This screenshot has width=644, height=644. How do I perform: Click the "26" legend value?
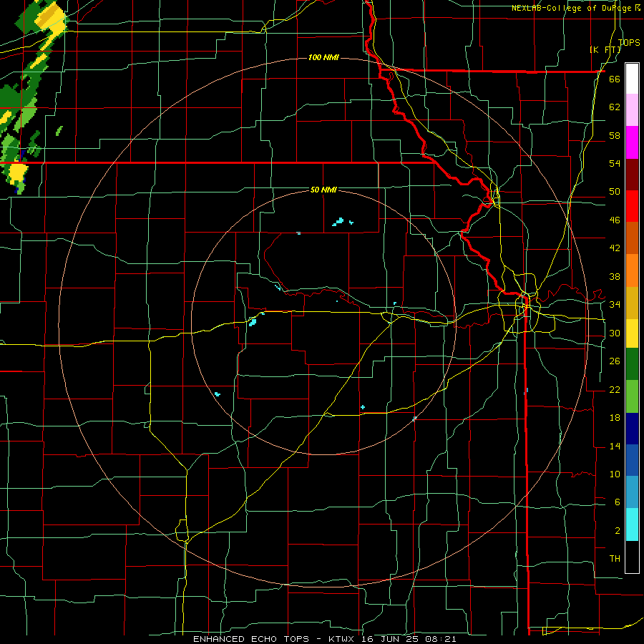point(615,361)
